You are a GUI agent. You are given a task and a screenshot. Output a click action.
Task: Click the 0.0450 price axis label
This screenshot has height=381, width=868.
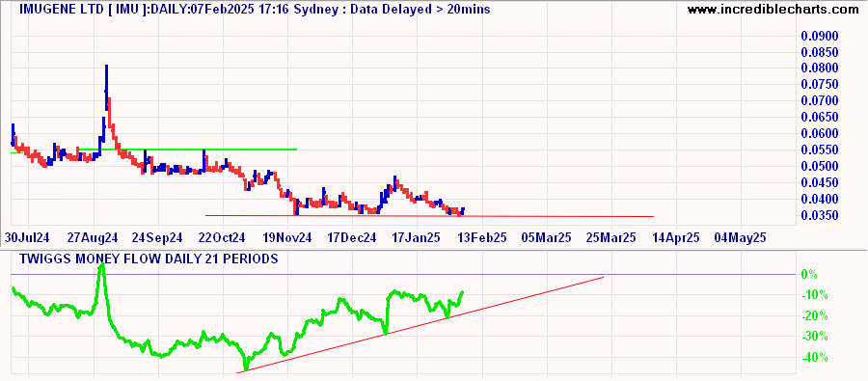tap(820, 182)
